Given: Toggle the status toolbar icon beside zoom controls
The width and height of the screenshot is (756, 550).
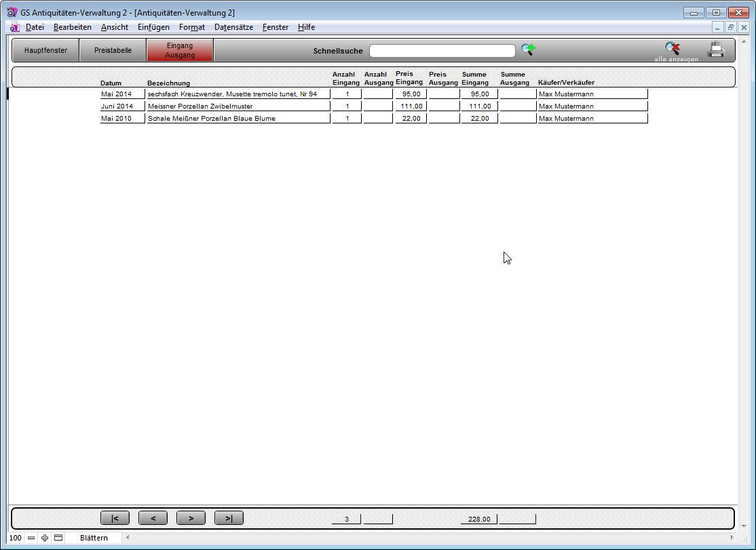Looking at the screenshot, I should pos(58,538).
